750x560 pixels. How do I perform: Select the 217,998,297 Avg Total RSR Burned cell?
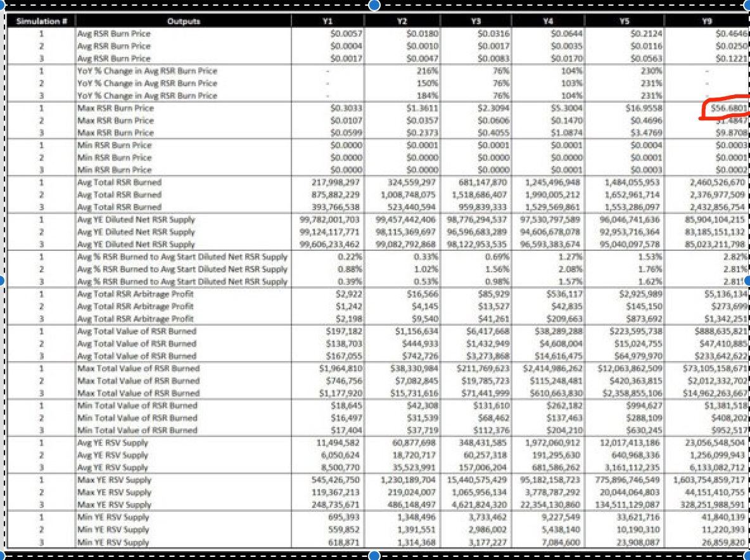[x=335, y=182]
